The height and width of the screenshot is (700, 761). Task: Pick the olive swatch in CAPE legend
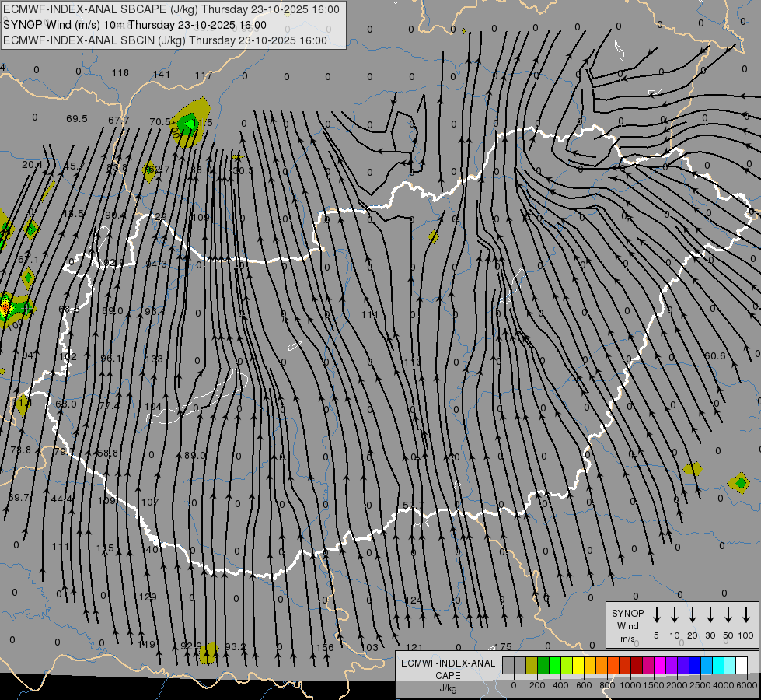click(532, 666)
